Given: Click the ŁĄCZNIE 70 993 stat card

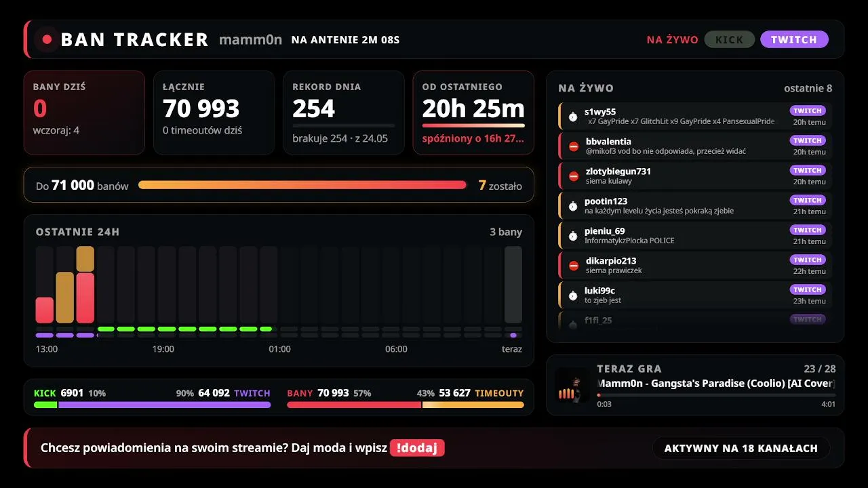Looking at the screenshot, I should [x=214, y=113].
